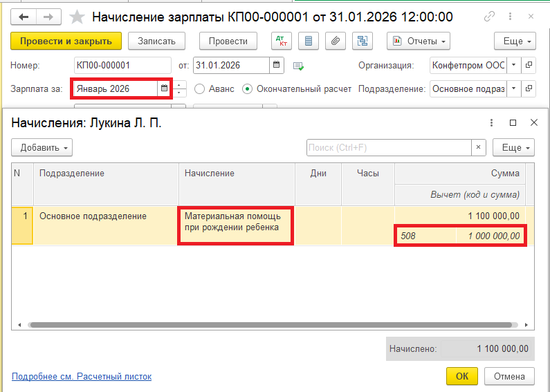Click the Подразделение field in the header
This screenshot has width=550, height=392.
468,88
